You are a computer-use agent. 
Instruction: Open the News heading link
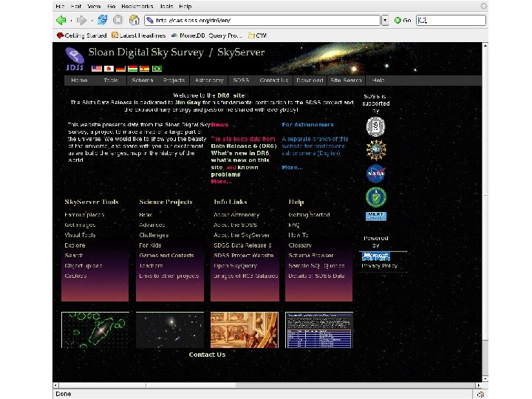tap(219, 125)
